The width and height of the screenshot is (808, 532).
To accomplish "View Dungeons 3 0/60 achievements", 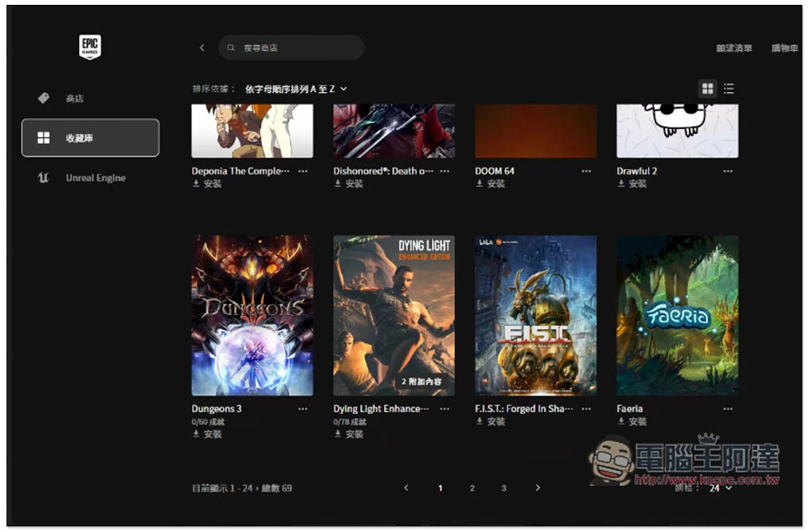I will 208,421.
